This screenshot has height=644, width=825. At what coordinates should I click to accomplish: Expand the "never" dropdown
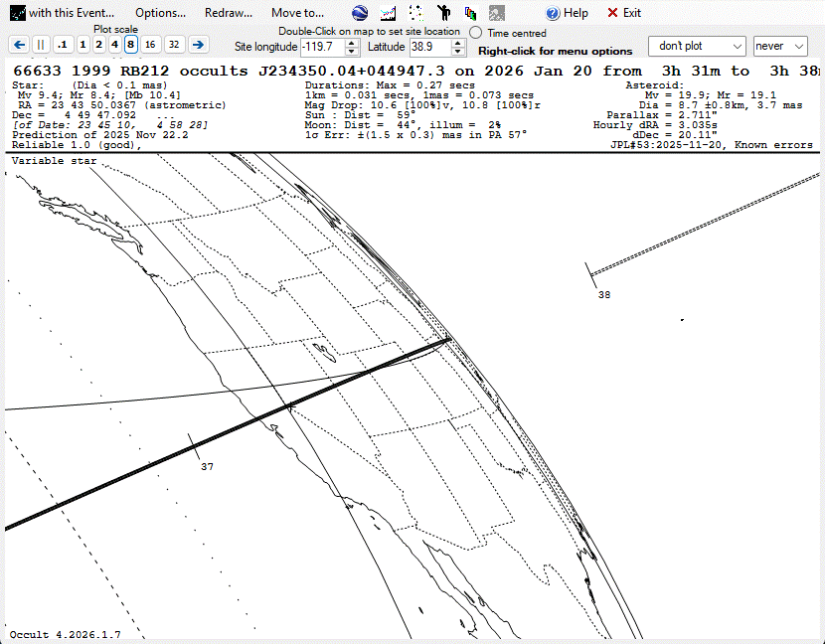pos(779,47)
